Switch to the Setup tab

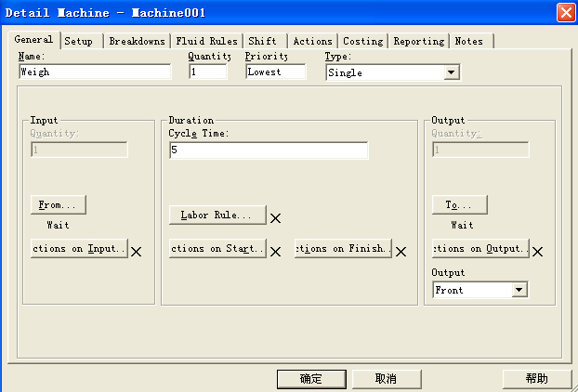pos(78,41)
